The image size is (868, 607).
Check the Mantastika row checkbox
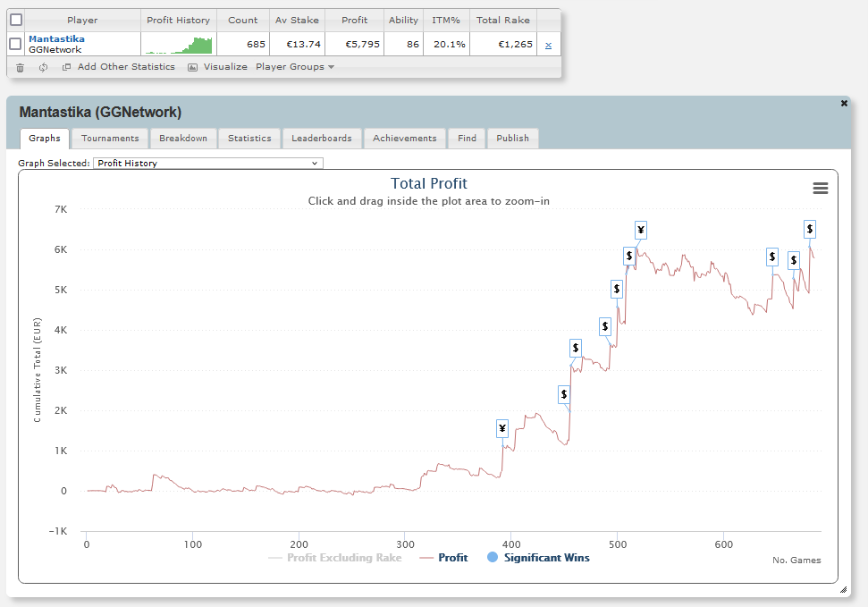point(15,44)
